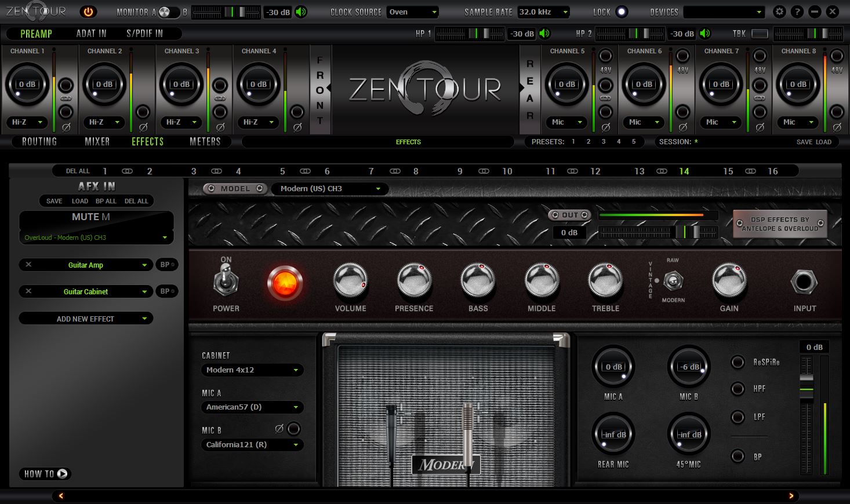
Task: Click the AFX LOAD button
Action: coord(80,201)
